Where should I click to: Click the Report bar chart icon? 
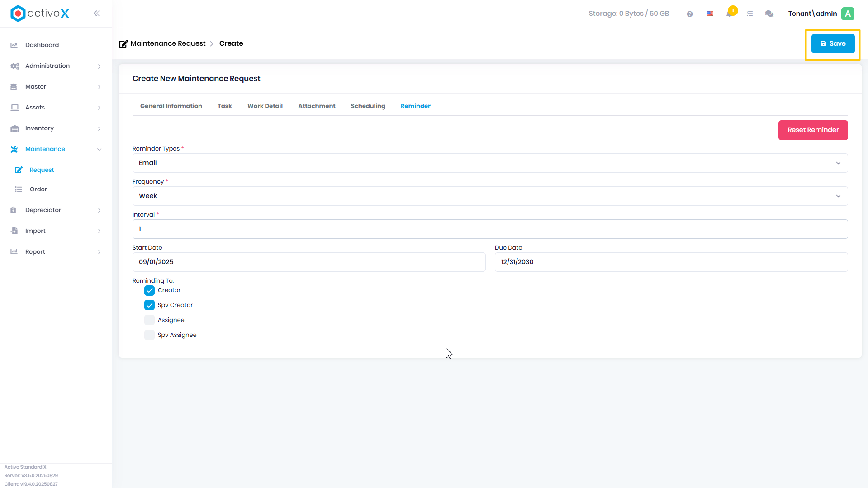14,252
